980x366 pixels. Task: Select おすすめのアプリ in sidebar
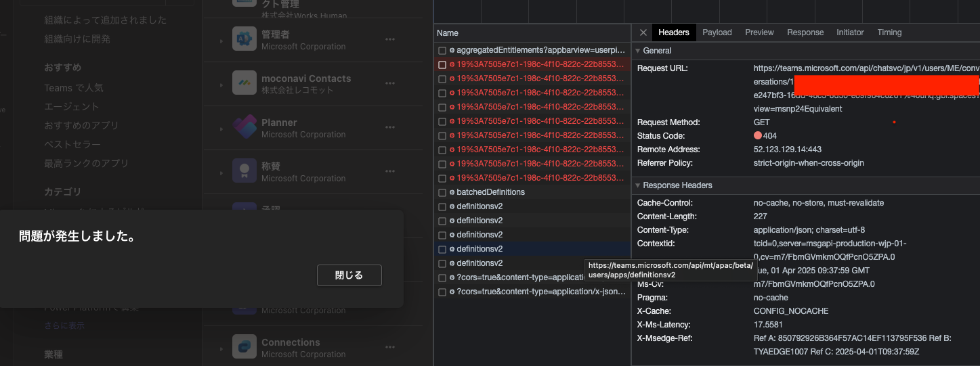tap(81, 126)
